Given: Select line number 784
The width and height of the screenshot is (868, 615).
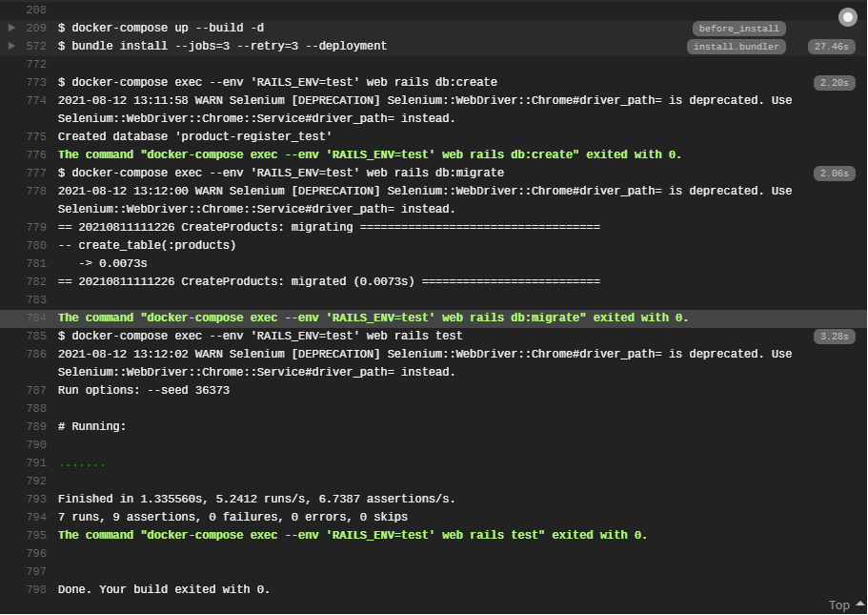Looking at the screenshot, I should [x=36, y=318].
